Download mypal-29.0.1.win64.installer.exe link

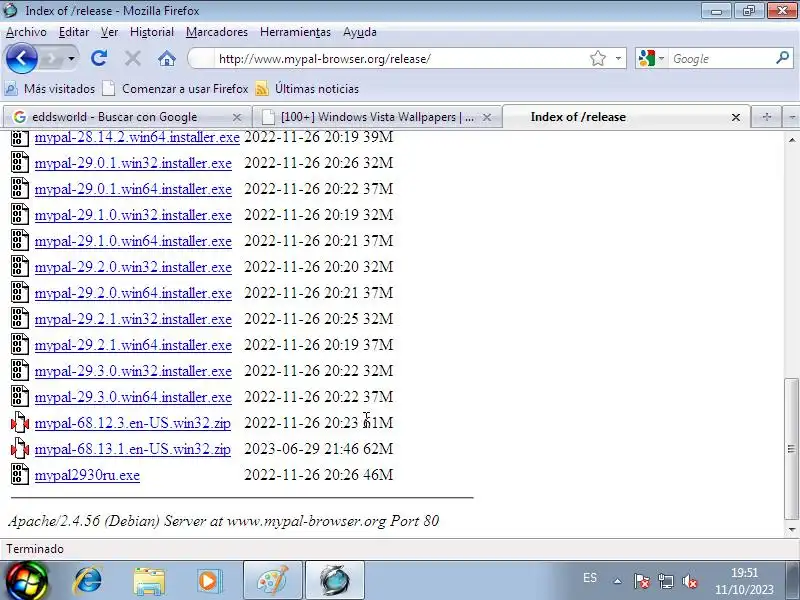(133, 189)
